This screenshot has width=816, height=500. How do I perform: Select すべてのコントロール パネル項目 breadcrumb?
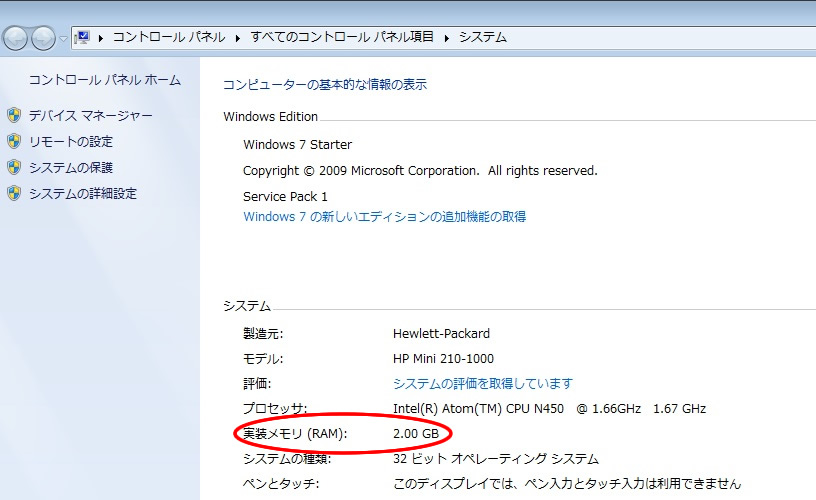pos(342,37)
